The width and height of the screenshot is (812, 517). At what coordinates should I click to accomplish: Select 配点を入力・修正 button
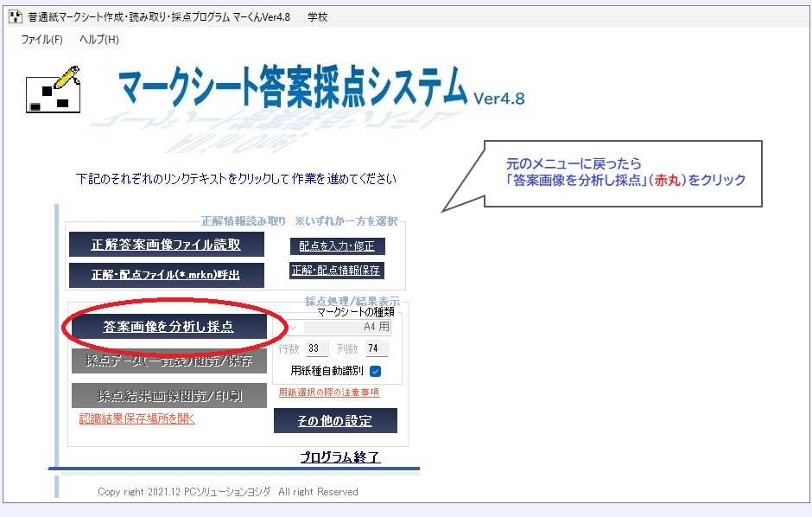pos(337,246)
